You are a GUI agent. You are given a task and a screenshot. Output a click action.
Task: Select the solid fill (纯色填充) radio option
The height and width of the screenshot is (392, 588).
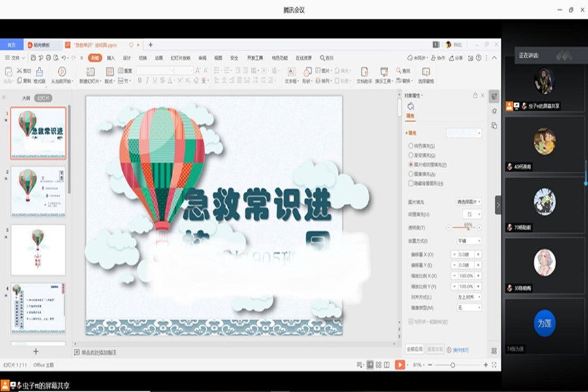click(410, 146)
